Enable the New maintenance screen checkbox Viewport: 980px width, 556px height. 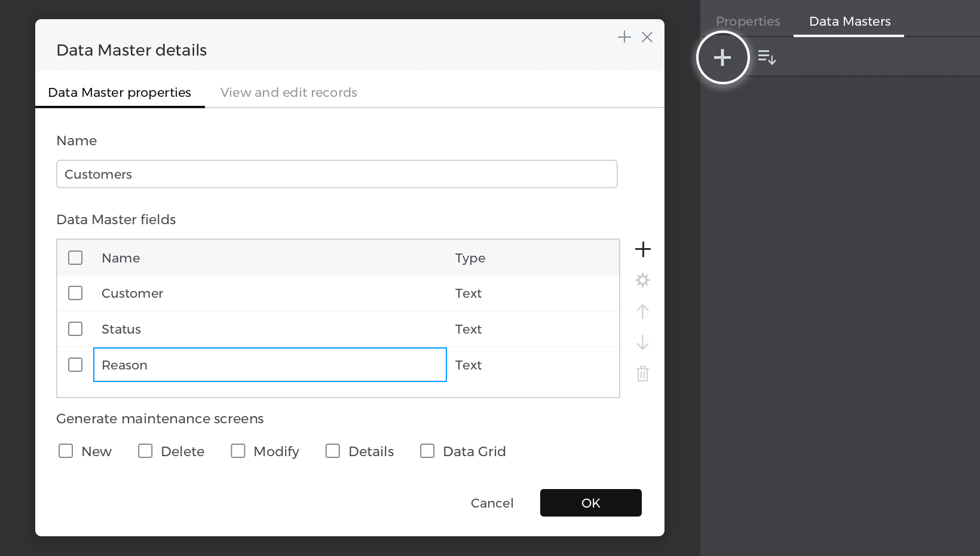coord(66,451)
